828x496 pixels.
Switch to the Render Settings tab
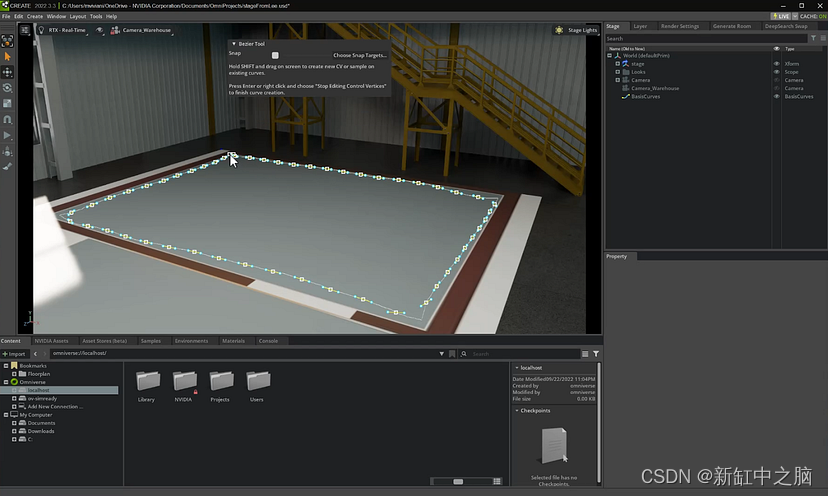680,26
